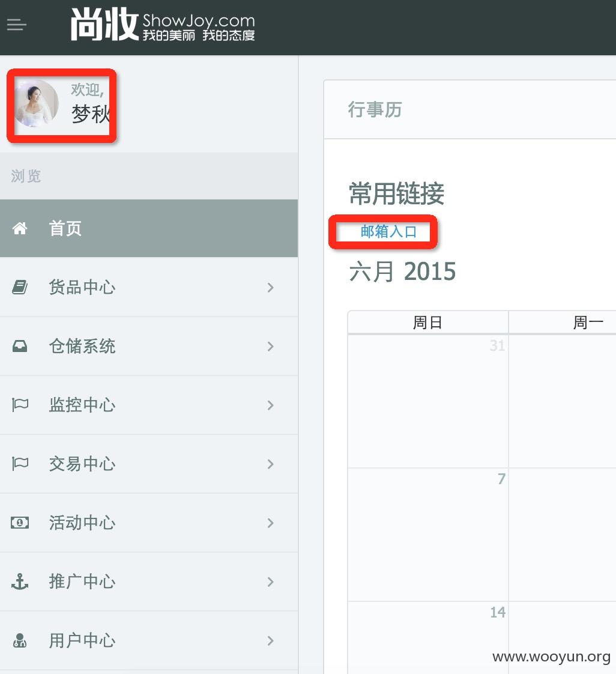This screenshot has height=674, width=616.
Task: Select the 首页 menu item
Action: (x=149, y=228)
